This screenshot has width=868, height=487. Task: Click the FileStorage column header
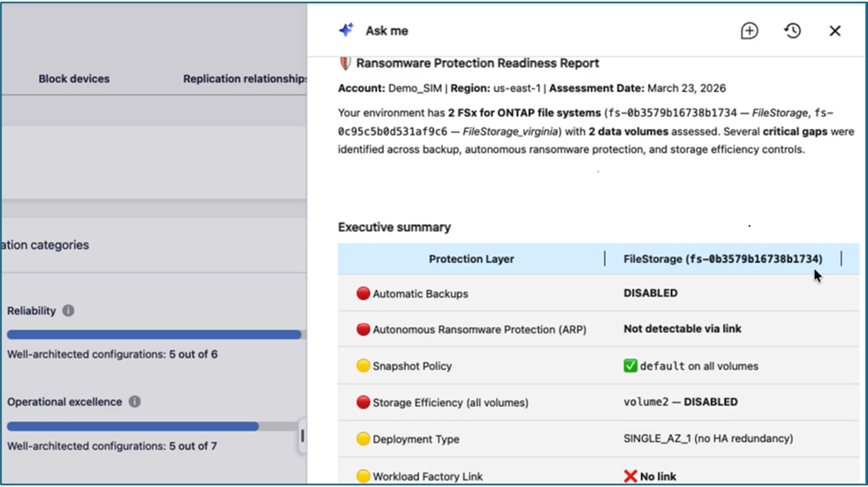pyautogui.click(x=723, y=259)
